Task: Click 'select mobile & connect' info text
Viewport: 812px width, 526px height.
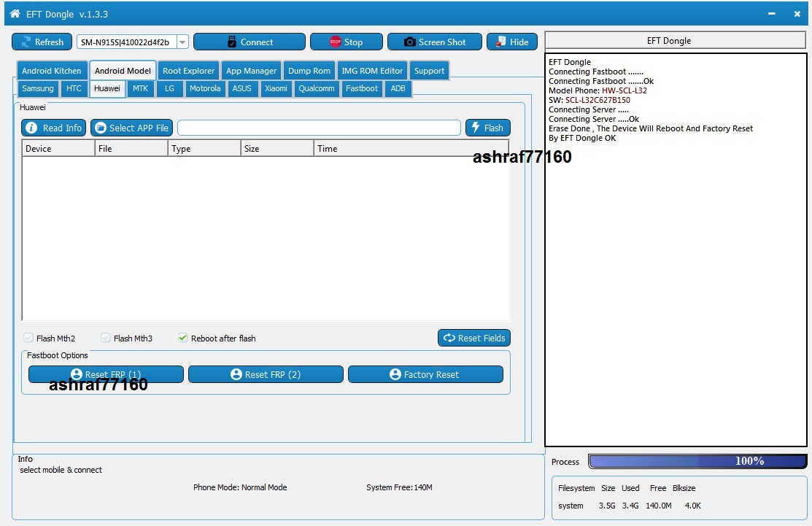Action: pyautogui.click(x=61, y=470)
